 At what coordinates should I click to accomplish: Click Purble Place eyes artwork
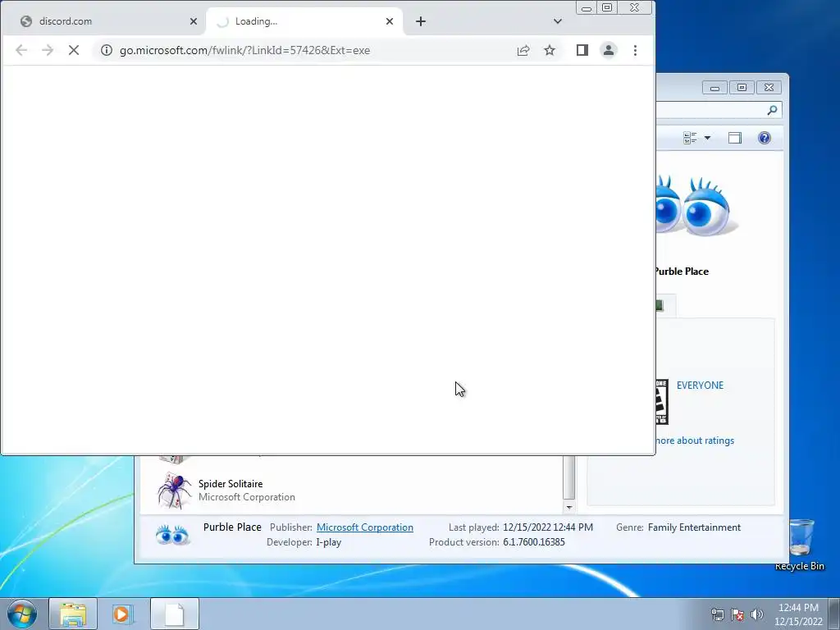click(697, 206)
